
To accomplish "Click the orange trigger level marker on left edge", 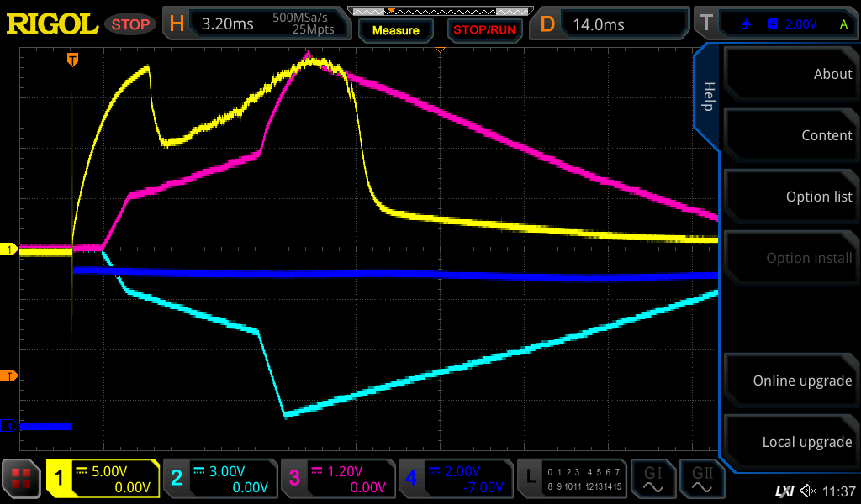I will [x=9, y=375].
